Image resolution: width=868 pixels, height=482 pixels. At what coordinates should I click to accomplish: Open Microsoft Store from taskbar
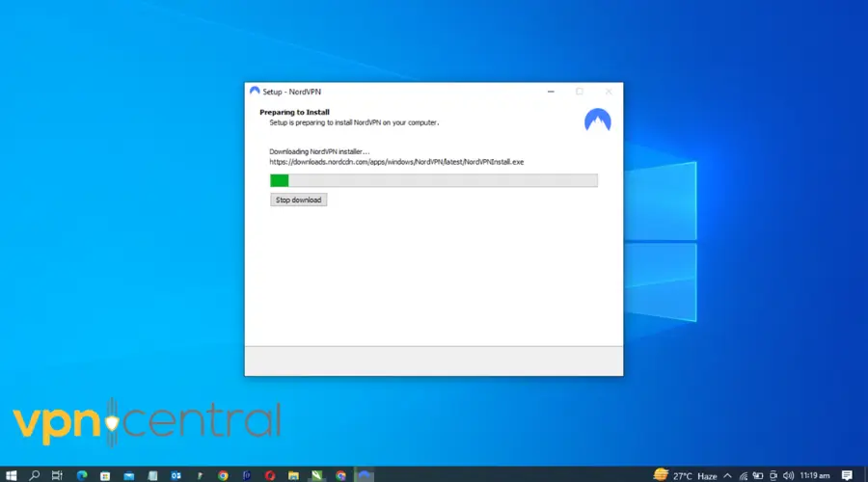point(105,475)
